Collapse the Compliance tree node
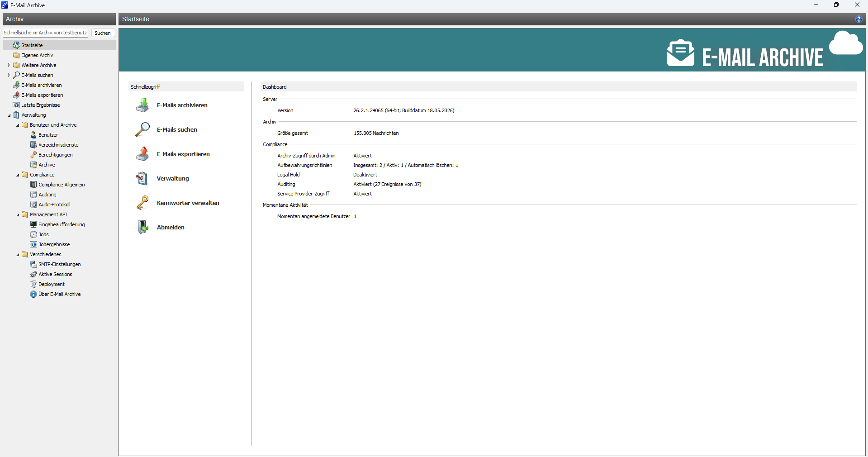 (x=18, y=175)
